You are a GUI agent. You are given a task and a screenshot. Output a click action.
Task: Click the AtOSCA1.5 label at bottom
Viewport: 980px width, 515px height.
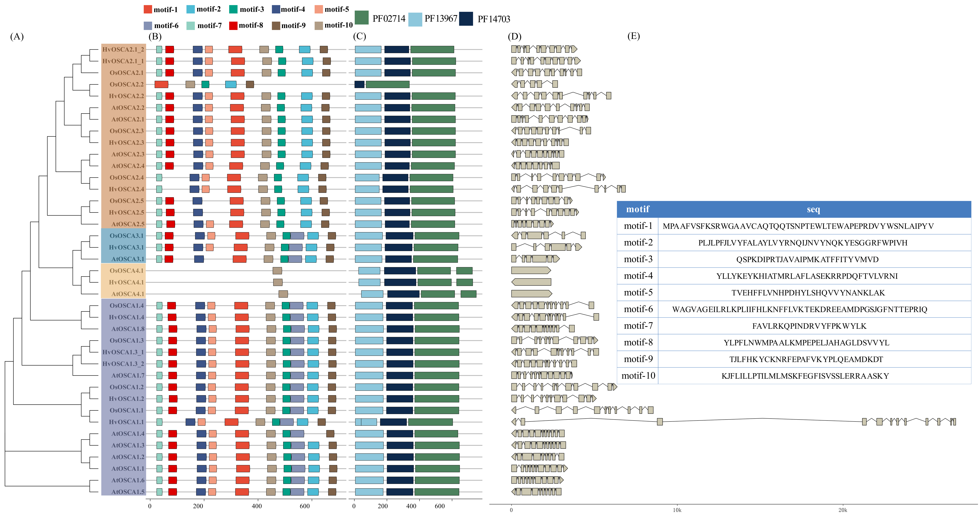128,492
